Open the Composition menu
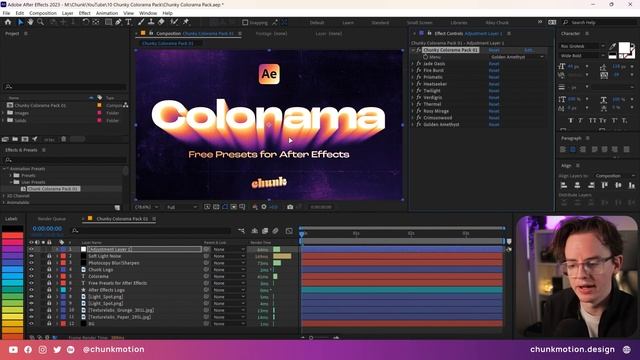 click(43, 13)
